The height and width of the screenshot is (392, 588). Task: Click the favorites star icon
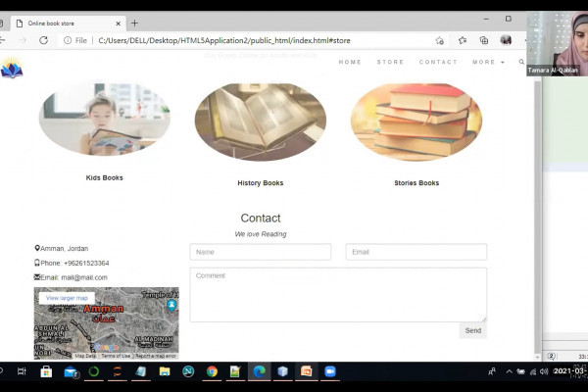pos(462,40)
